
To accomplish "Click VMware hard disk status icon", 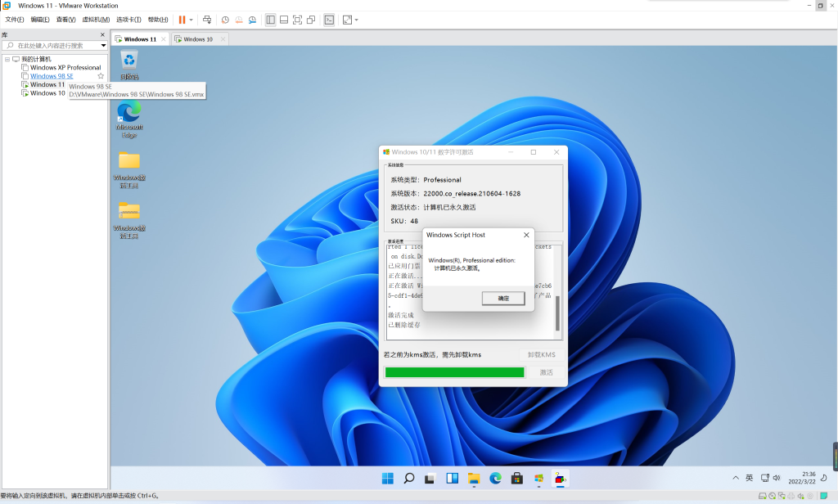I will [x=763, y=496].
